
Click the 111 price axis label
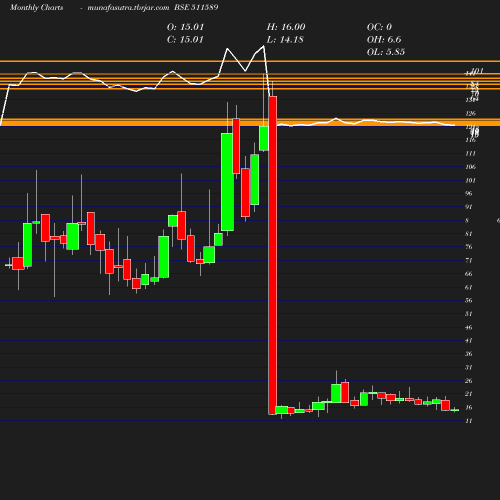(470, 154)
